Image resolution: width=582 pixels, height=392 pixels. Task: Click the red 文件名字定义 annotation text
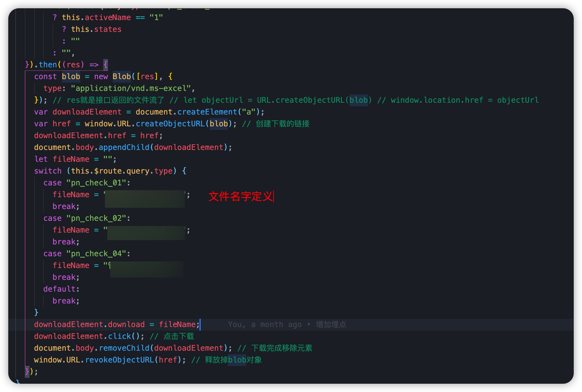[241, 196]
